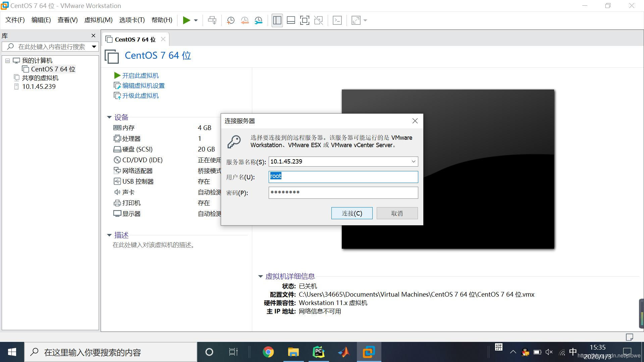Collapse the 我的计算机 tree node
The width and height of the screenshot is (644, 362).
pos(7,60)
